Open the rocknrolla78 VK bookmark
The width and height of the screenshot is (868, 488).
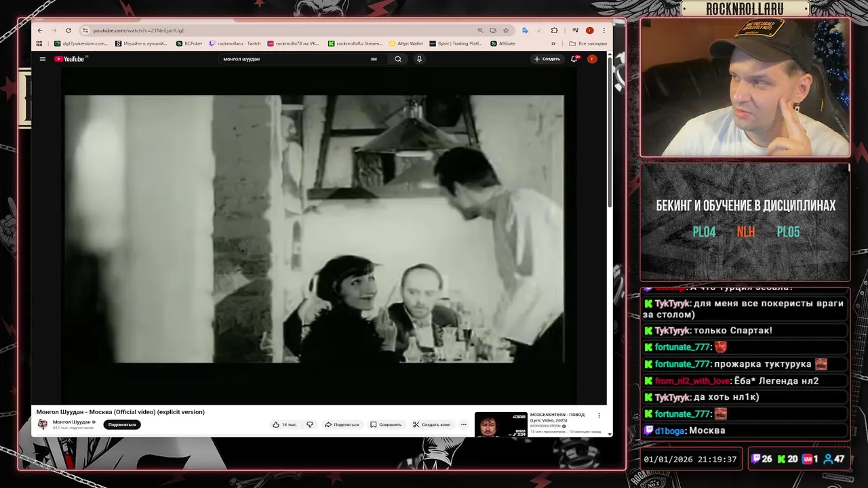click(293, 43)
